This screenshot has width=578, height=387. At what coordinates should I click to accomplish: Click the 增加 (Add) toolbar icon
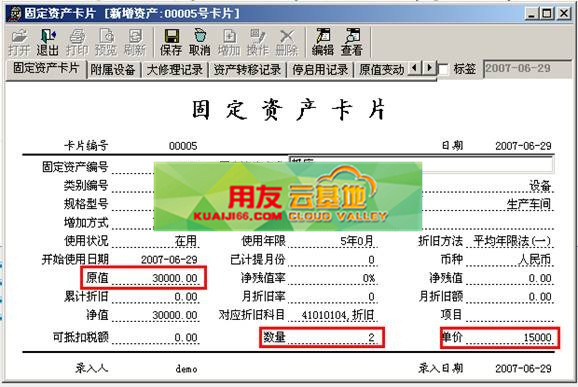tap(229, 43)
